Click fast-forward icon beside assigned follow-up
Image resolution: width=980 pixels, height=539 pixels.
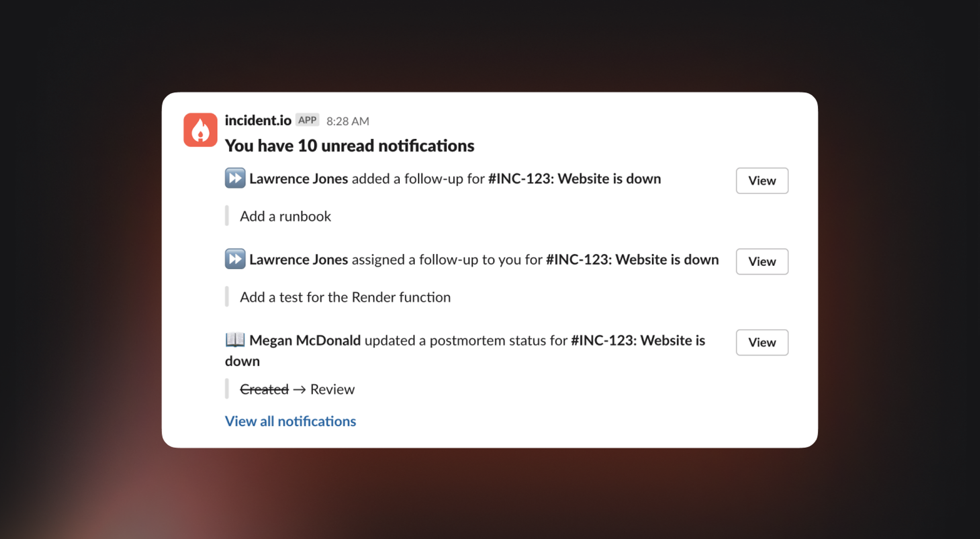tap(235, 259)
